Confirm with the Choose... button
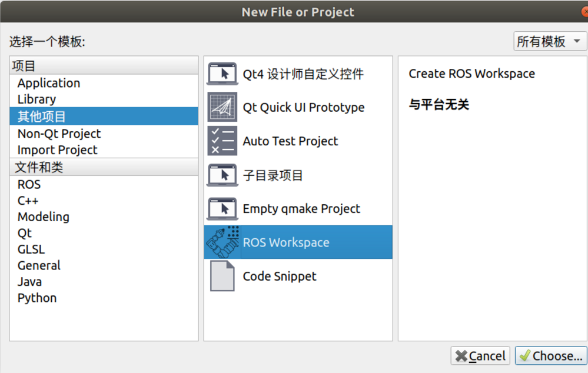Screen dimensions: 588x373 (551, 356)
